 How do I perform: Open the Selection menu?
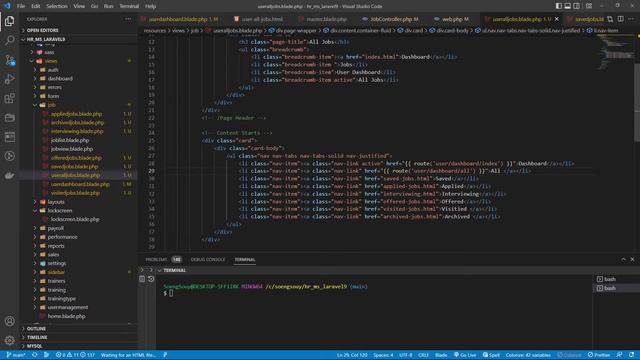[57, 6]
